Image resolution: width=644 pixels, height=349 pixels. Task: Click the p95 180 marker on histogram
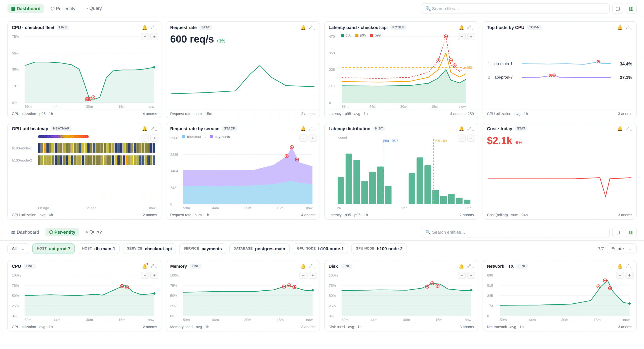click(x=440, y=141)
